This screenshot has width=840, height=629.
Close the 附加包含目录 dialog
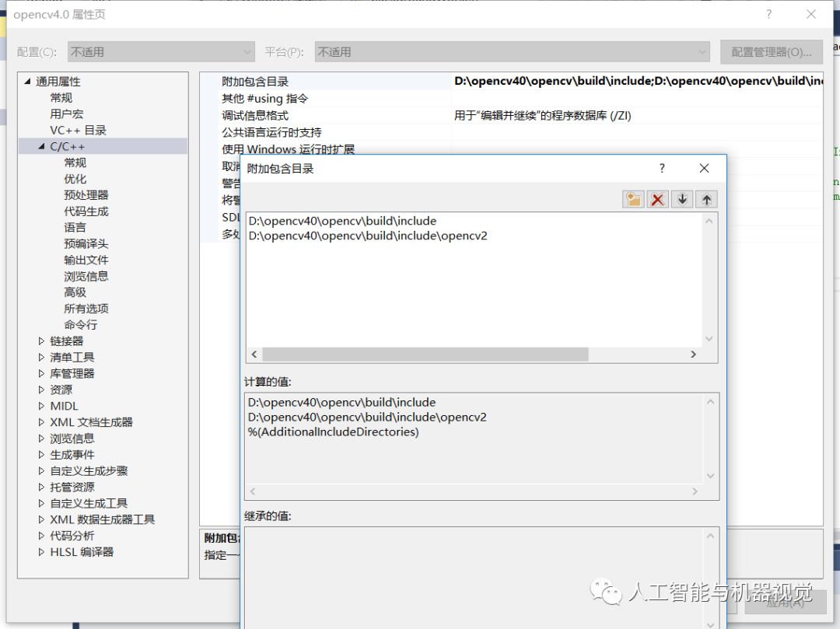point(704,169)
